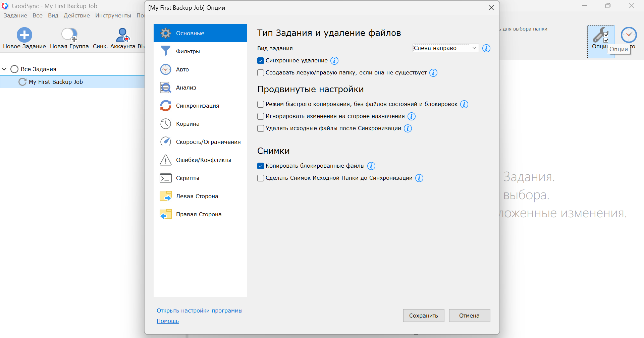Click the Новая Группа toolbar icon

tap(69, 35)
